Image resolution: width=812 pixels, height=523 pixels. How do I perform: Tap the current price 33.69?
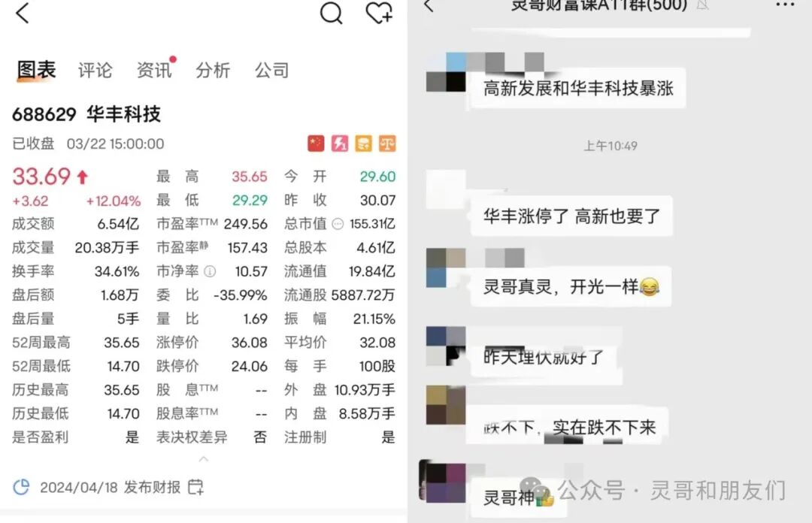[x=41, y=177]
